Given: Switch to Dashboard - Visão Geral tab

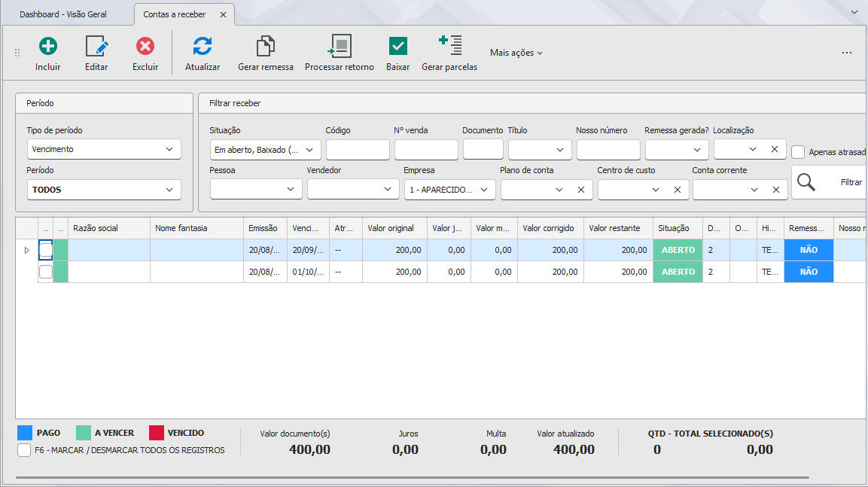Looking at the screenshot, I should click(63, 14).
